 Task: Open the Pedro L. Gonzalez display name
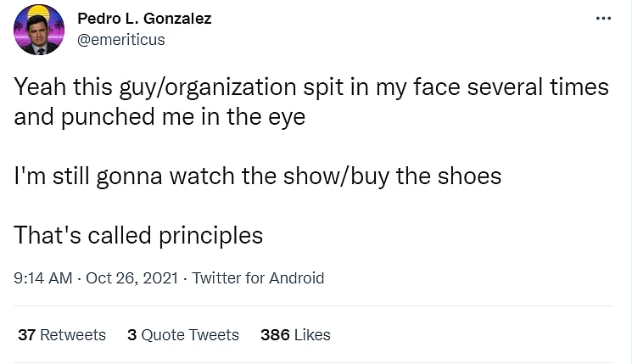(x=144, y=18)
